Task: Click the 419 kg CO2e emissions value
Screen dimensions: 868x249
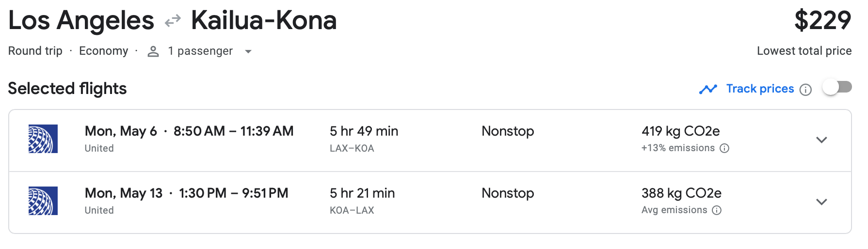Action: tap(680, 131)
